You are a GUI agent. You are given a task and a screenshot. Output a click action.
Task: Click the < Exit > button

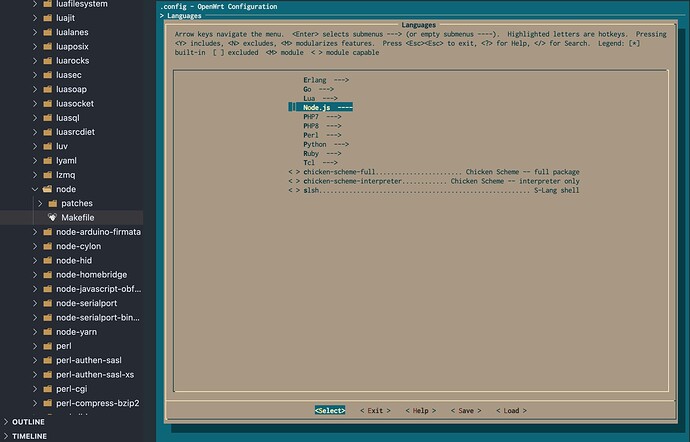375,410
